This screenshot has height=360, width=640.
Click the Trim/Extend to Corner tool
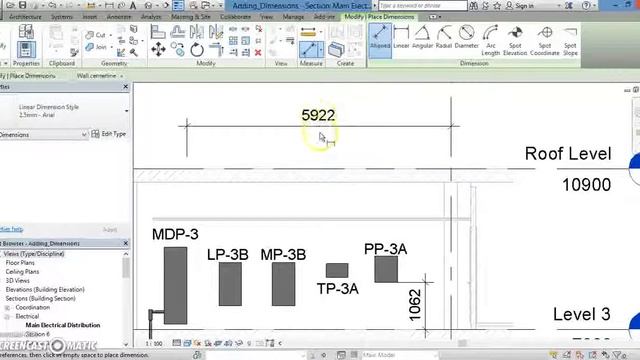216,50
